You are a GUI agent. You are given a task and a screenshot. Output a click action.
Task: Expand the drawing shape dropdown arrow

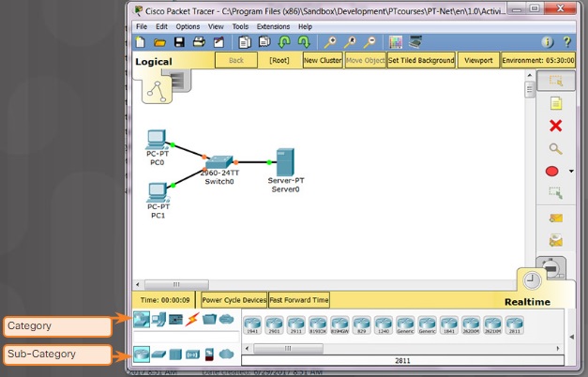(569, 171)
